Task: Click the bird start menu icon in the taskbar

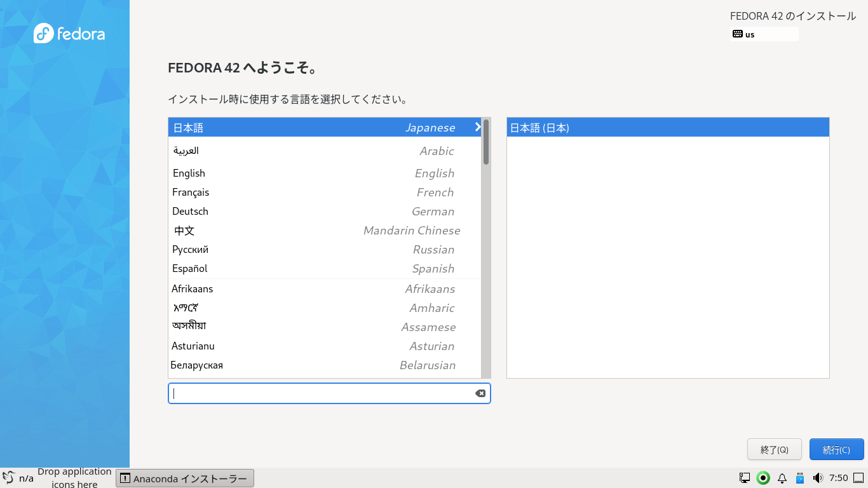Action: coord(9,478)
